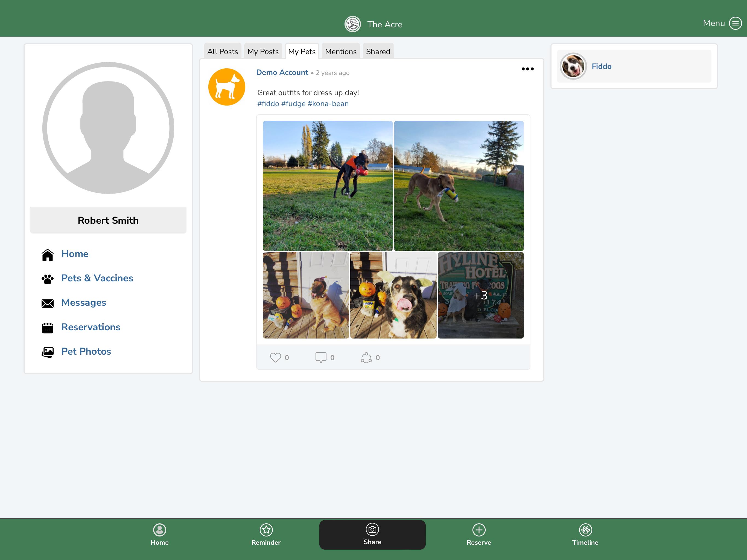Image resolution: width=747 pixels, height=560 pixels.
Task: Open the Messages link
Action: (x=84, y=302)
